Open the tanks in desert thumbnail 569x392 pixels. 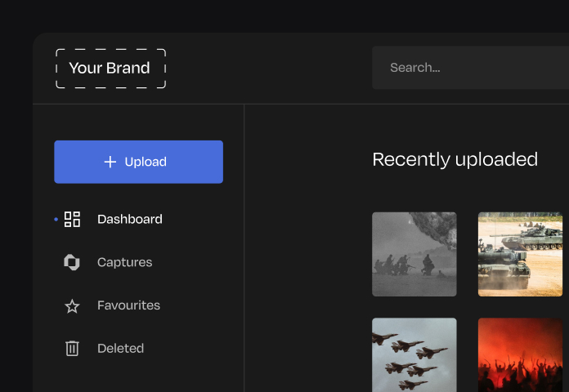point(521,254)
